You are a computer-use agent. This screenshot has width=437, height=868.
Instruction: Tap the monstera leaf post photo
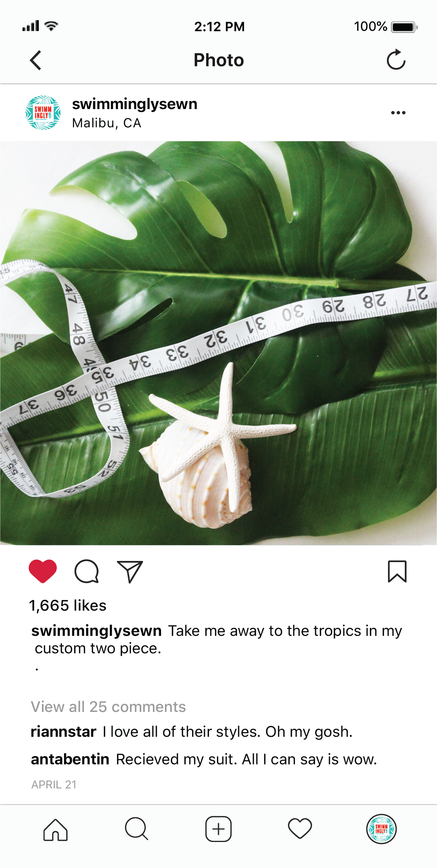click(218, 343)
